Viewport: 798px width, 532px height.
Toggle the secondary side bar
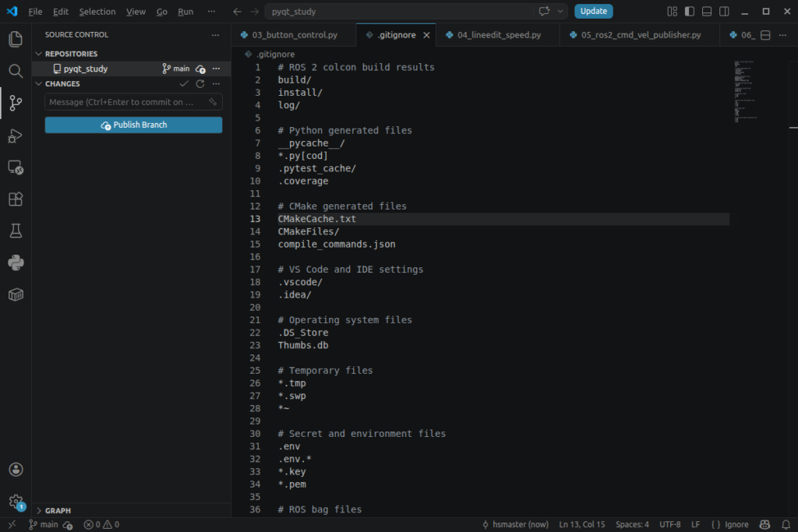(724, 11)
